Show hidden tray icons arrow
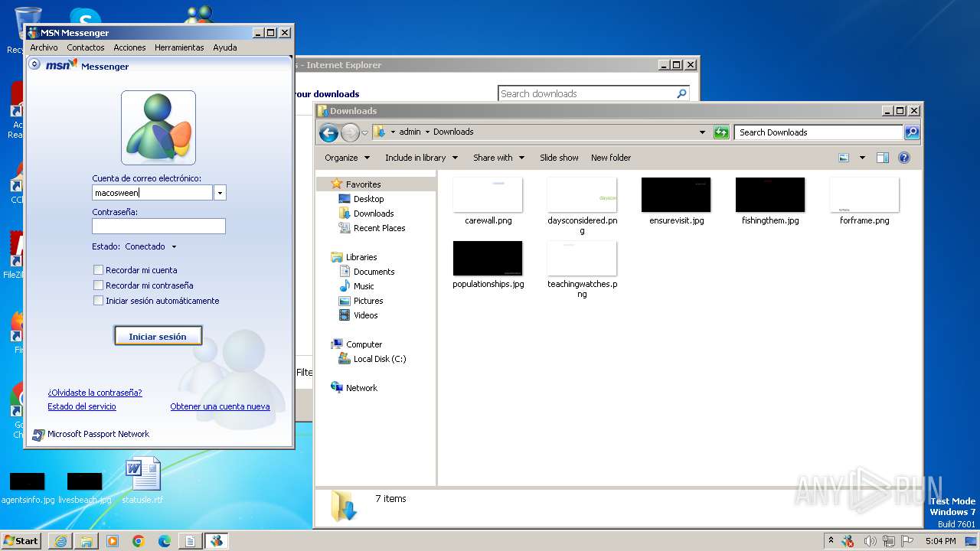This screenshot has height=551, width=980. (831, 541)
